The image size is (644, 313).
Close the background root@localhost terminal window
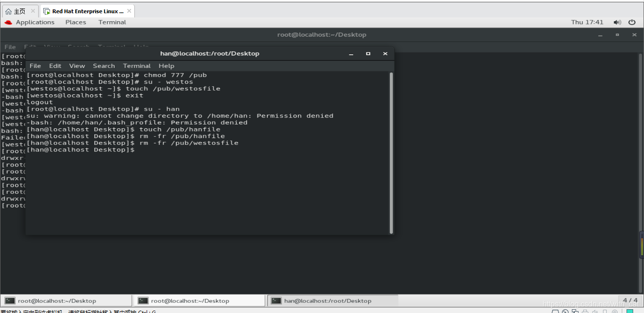click(x=634, y=35)
